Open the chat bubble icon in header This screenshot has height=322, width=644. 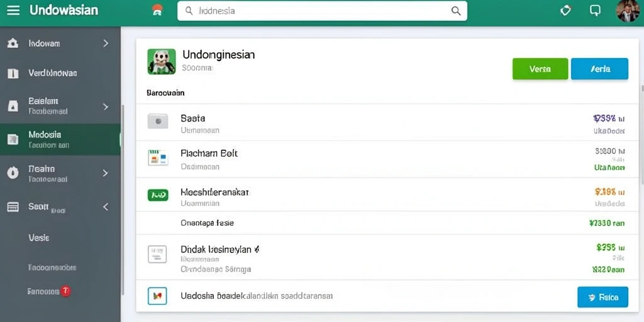[595, 11]
